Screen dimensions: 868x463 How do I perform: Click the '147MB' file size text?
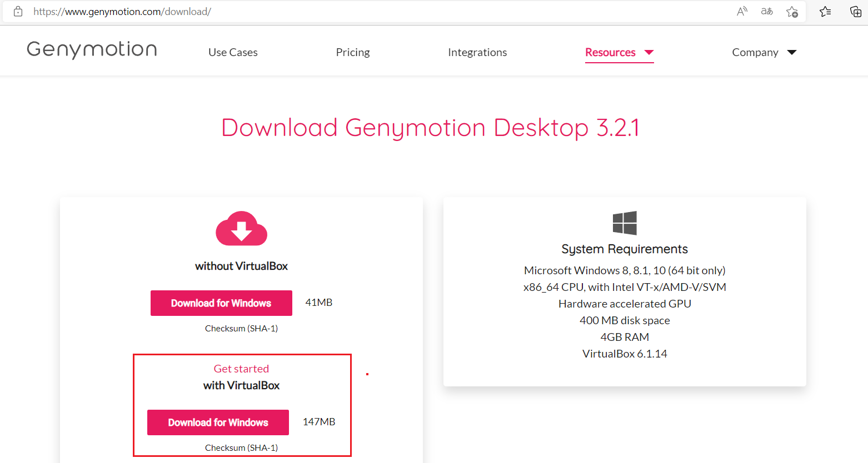[319, 422]
